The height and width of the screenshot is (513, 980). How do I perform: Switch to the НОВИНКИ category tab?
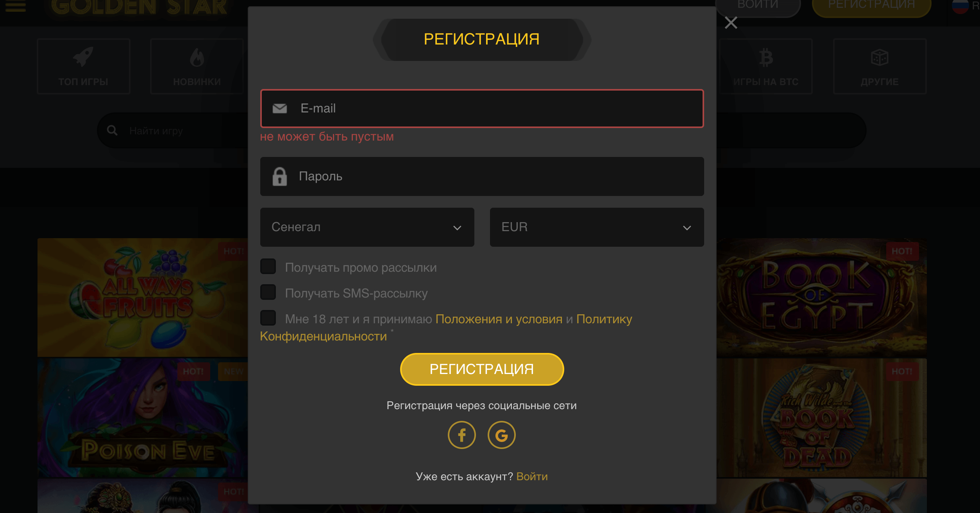coord(197,66)
